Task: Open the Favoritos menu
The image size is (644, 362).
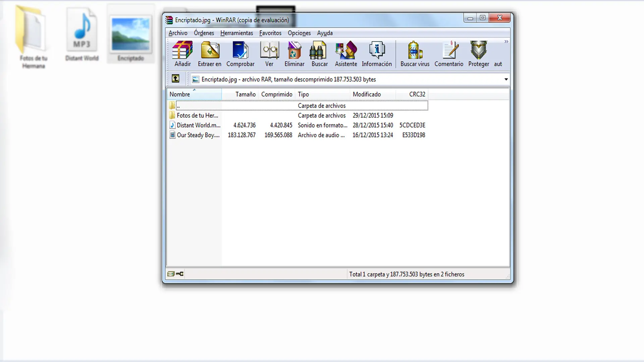Action: tap(270, 33)
